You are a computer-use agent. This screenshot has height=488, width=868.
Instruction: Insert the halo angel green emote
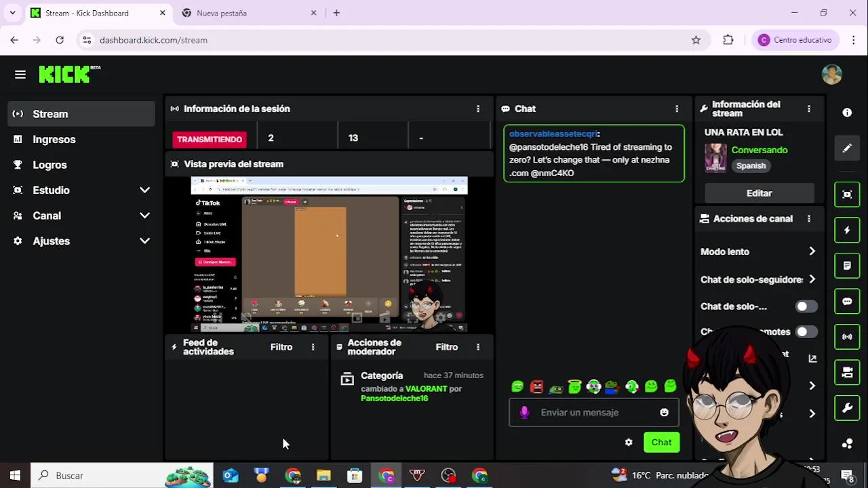[x=574, y=386]
